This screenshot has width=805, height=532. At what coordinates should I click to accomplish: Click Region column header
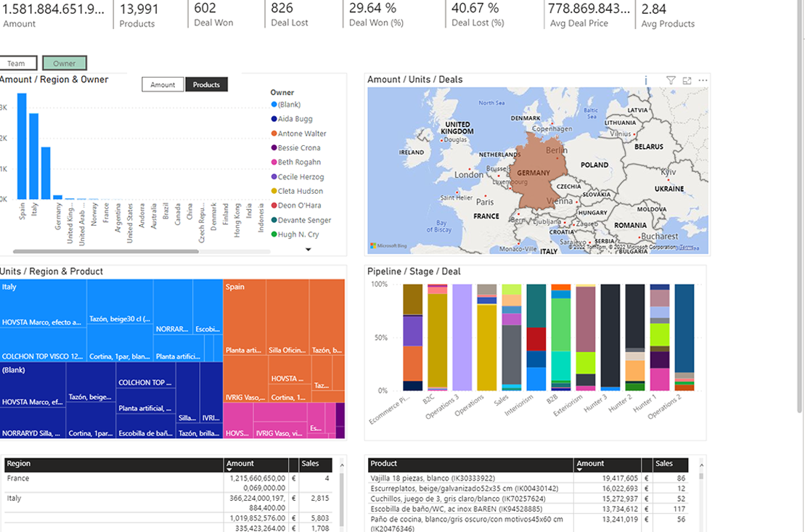tap(115, 465)
